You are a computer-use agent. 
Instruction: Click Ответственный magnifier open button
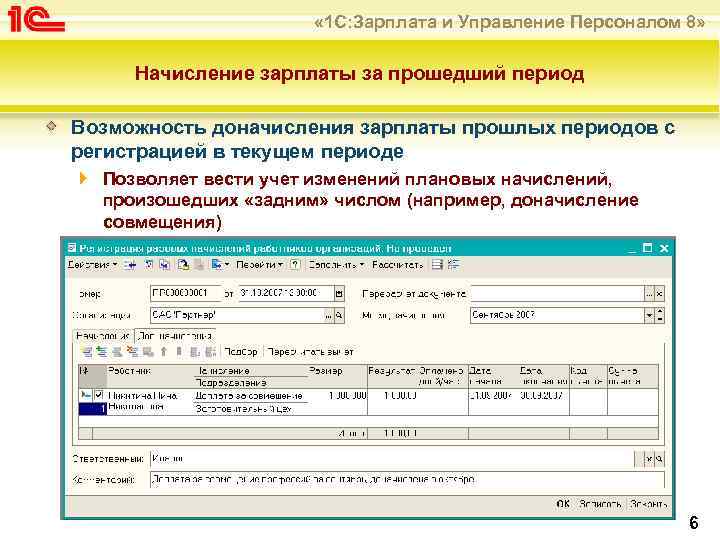click(659, 459)
